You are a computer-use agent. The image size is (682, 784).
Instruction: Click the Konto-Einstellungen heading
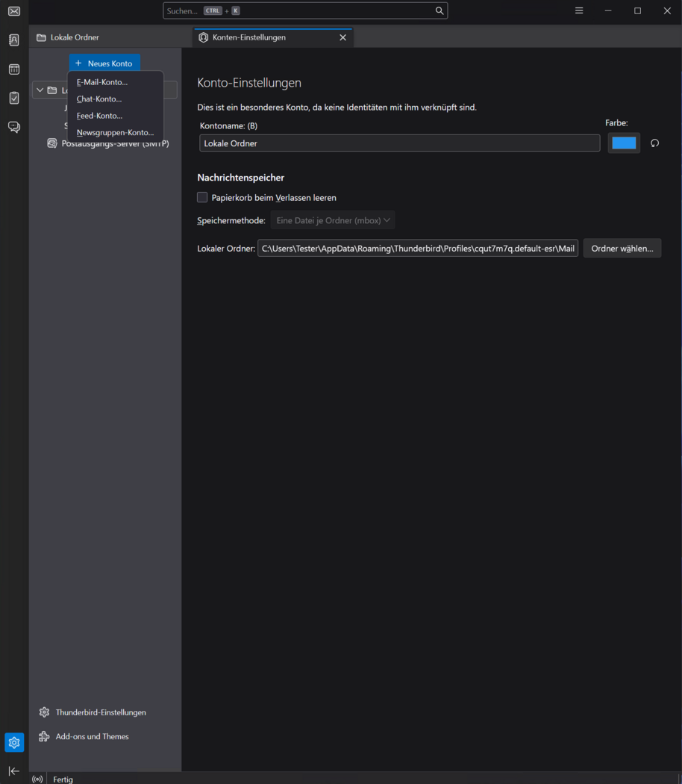click(249, 82)
